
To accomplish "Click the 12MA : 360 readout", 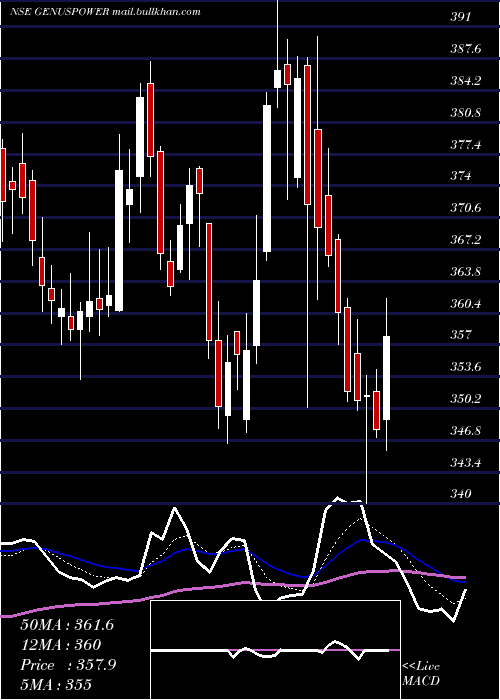I will point(60,645).
